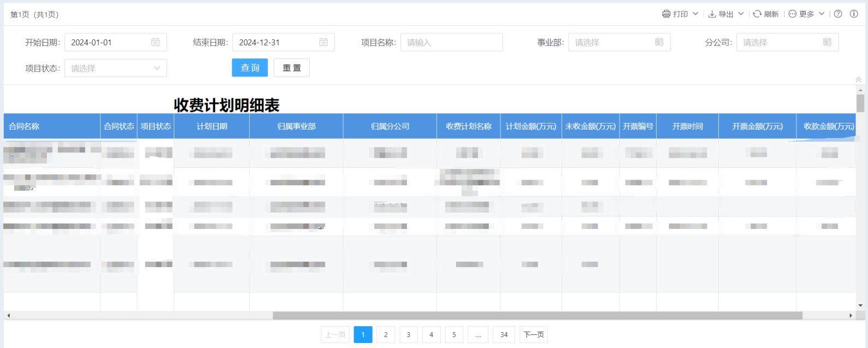Click the export download icon

tap(712, 14)
